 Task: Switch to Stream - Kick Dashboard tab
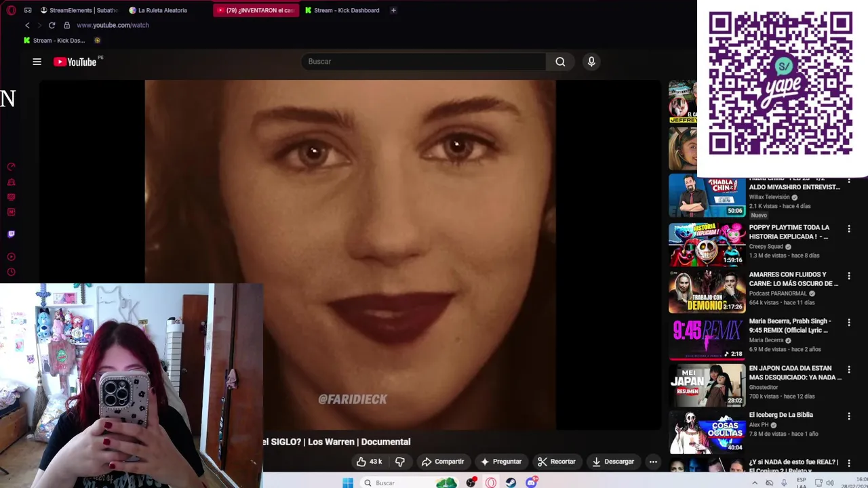click(342, 10)
